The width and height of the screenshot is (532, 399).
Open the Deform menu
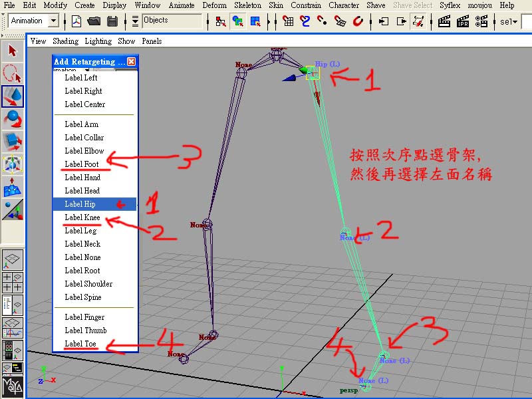[214, 5]
